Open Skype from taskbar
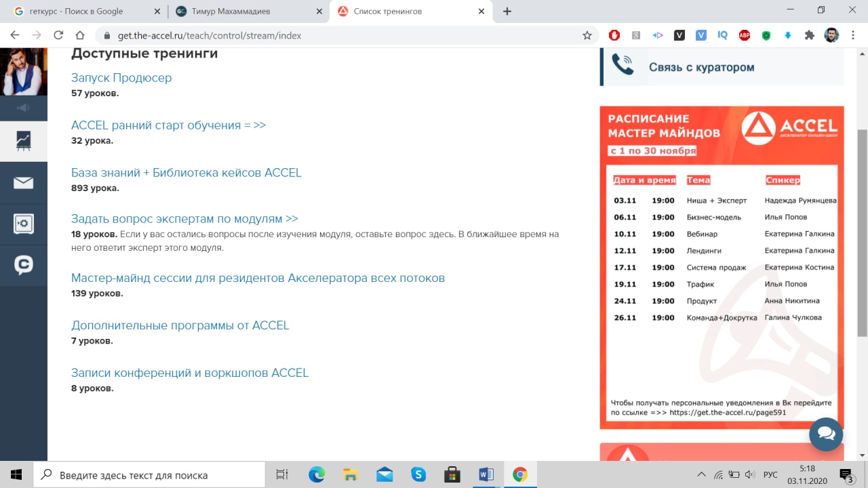Image resolution: width=868 pixels, height=488 pixels. coord(418,474)
